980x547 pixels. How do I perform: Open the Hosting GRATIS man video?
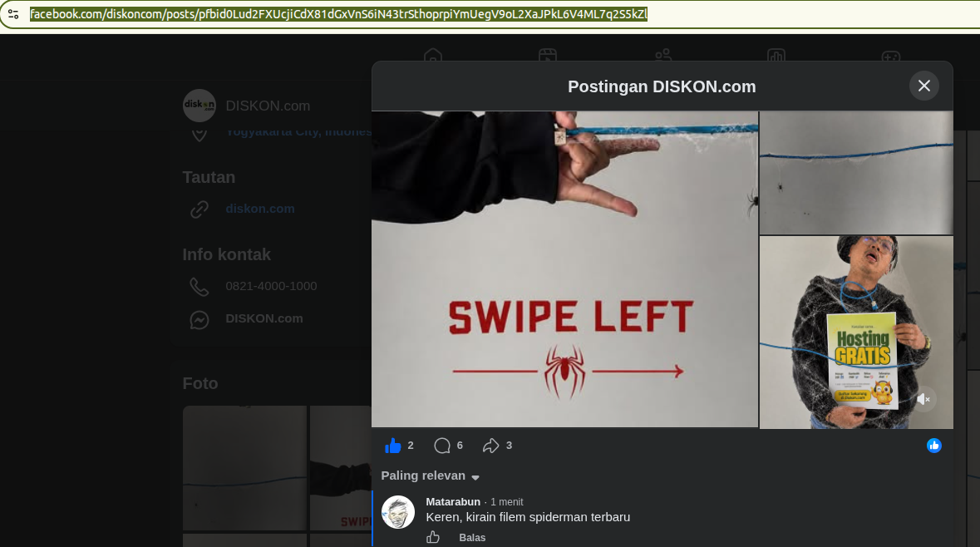pos(856,332)
